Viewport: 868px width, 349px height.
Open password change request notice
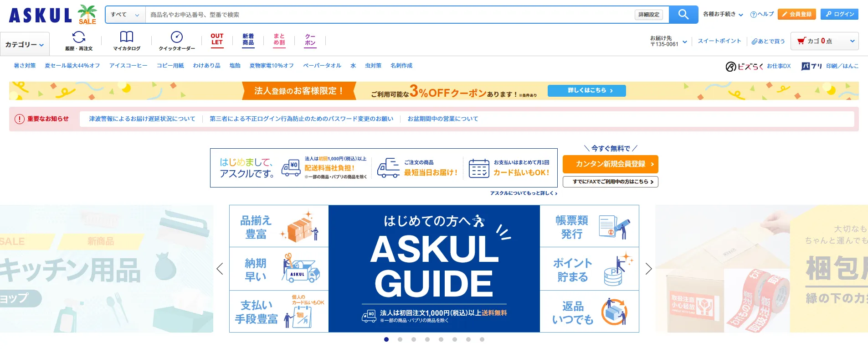[301, 119]
